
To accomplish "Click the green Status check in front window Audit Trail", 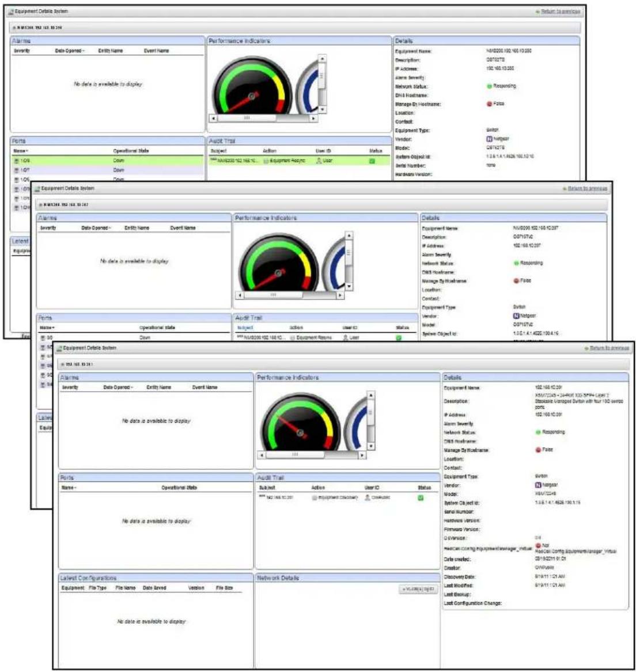I will 421,498.
